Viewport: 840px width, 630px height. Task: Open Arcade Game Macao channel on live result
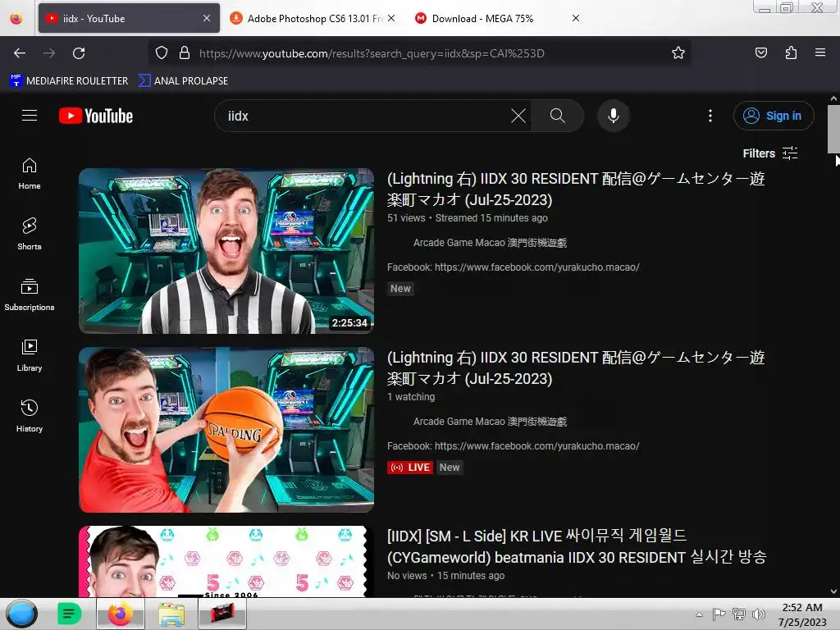[490, 422]
